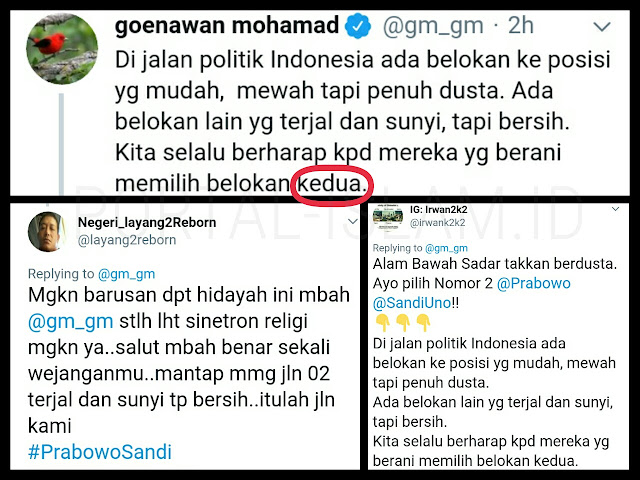Click the @SandiUno mention link
The image size is (640, 480).
[x=412, y=303]
